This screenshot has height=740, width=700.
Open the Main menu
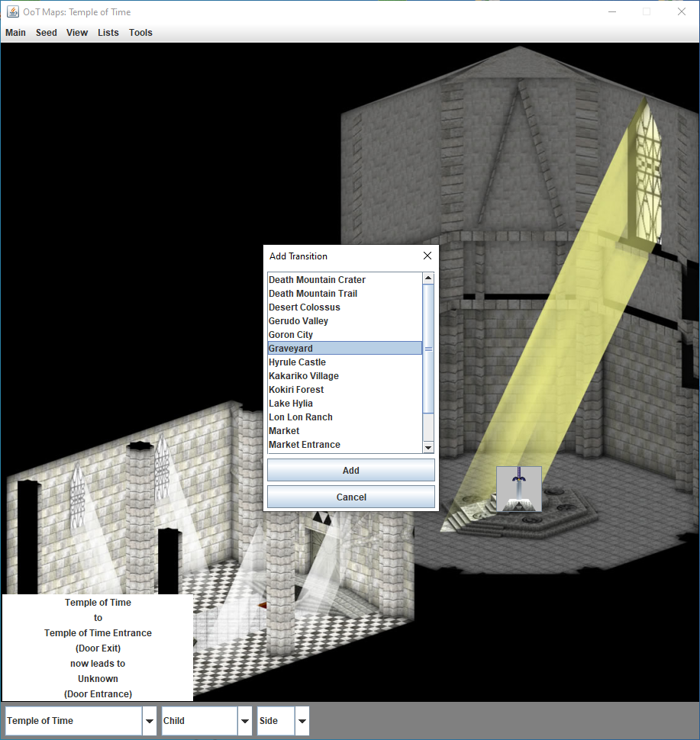15,33
